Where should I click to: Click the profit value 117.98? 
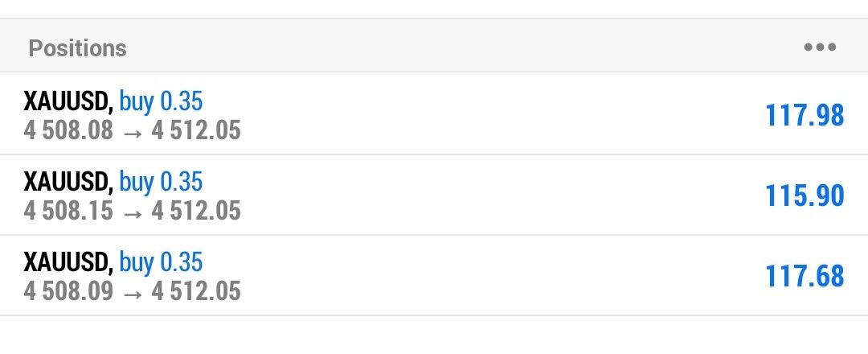click(805, 115)
